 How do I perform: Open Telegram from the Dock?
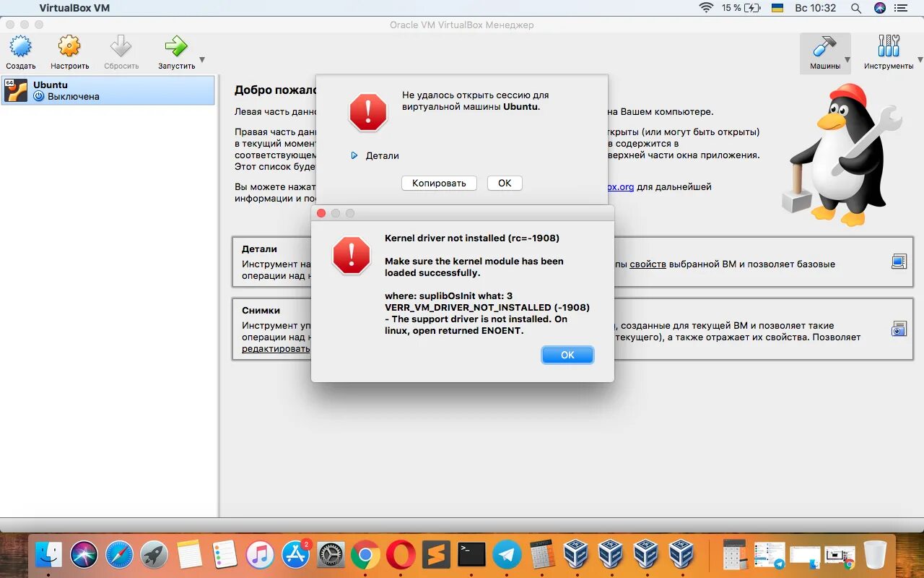click(507, 554)
